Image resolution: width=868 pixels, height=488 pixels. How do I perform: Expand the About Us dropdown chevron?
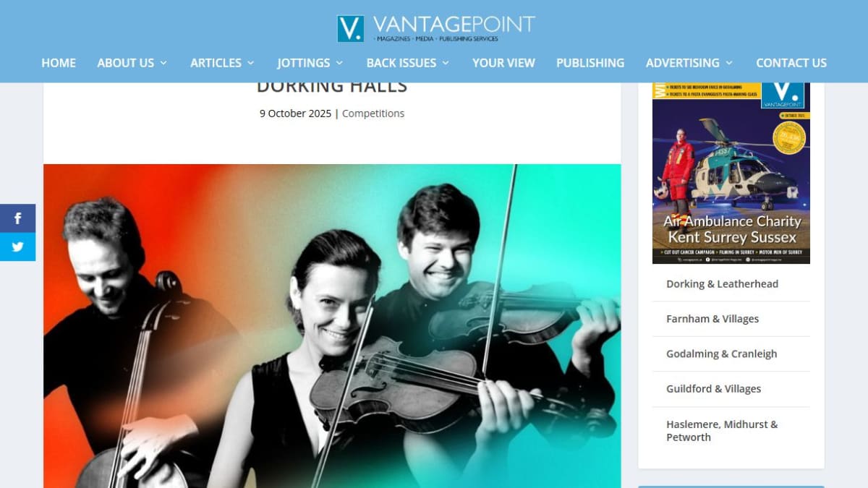163,63
